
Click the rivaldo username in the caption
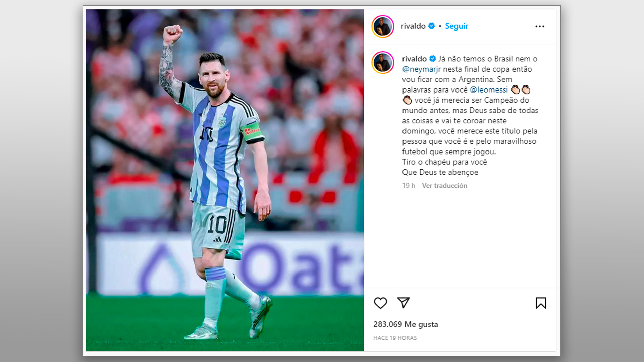[x=414, y=59]
